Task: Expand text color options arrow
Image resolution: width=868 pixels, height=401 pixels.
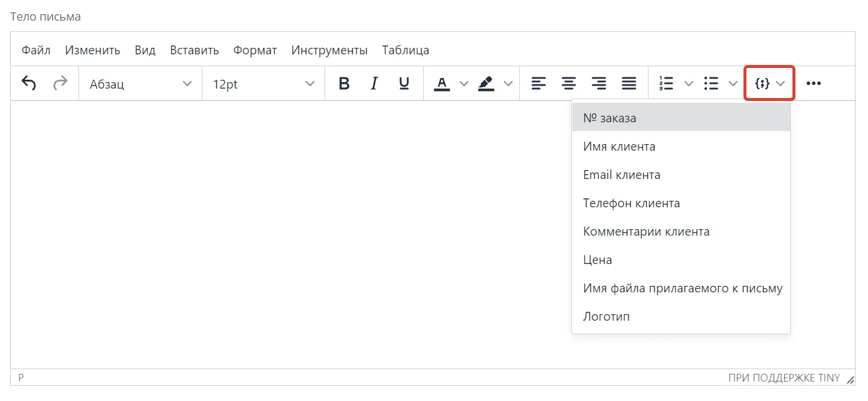Action: pyautogui.click(x=464, y=83)
